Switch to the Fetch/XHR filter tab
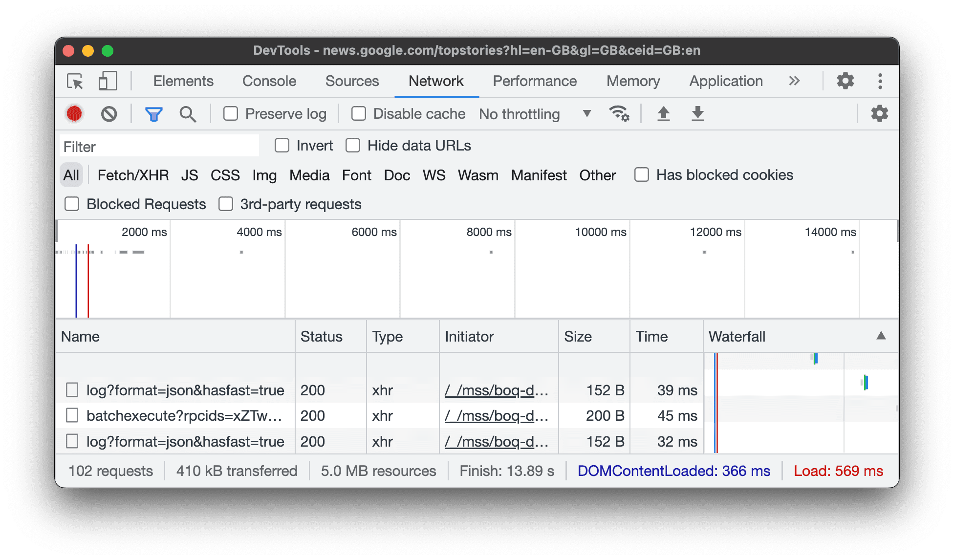The height and width of the screenshot is (560, 954). (130, 175)
